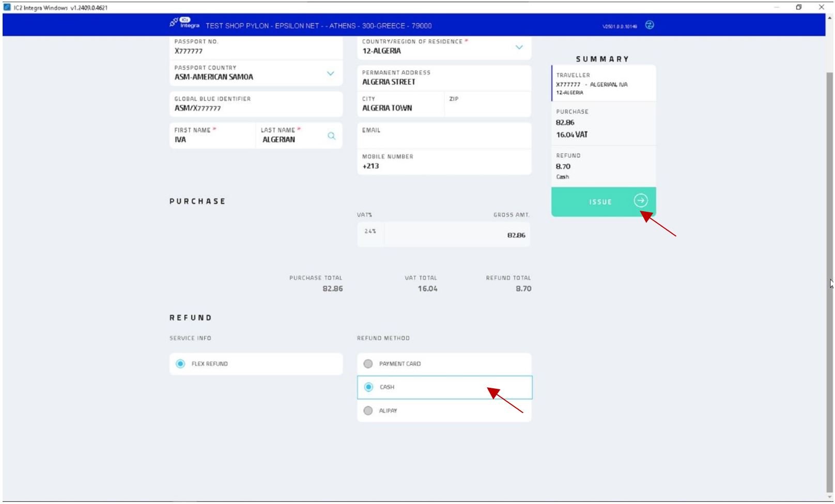Click the Gross Amount field showing 82.86
835x504 pixels.
457,235
